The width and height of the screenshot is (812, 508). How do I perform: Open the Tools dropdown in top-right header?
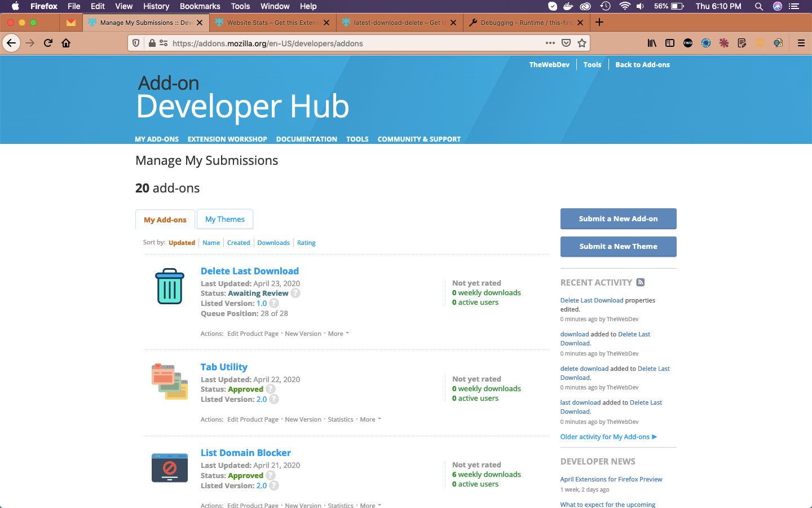pyautogui.click(x=592, y=64)
